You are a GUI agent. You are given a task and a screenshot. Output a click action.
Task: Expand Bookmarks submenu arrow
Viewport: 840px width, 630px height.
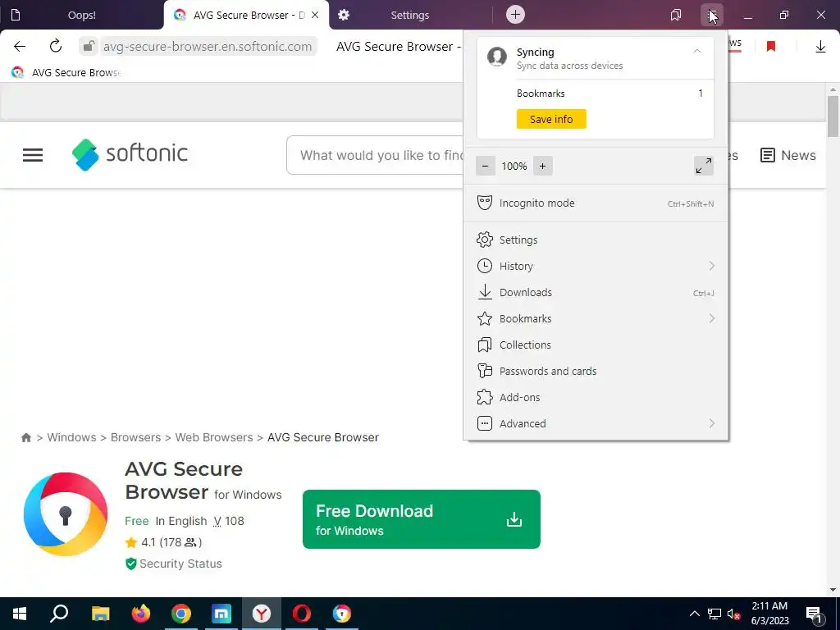(712, 319)
